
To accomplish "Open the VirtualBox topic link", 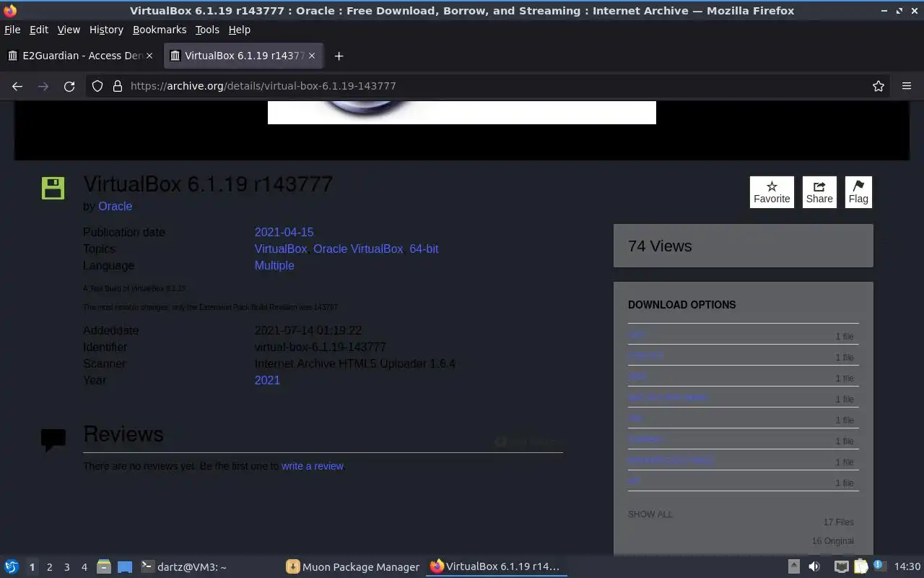I will click(x=281, y=249).
